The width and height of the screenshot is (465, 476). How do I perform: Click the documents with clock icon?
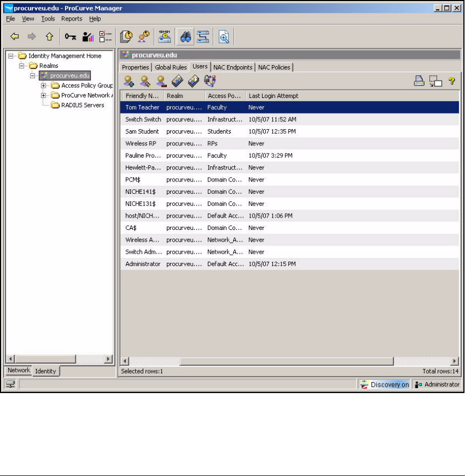[126, 37]
